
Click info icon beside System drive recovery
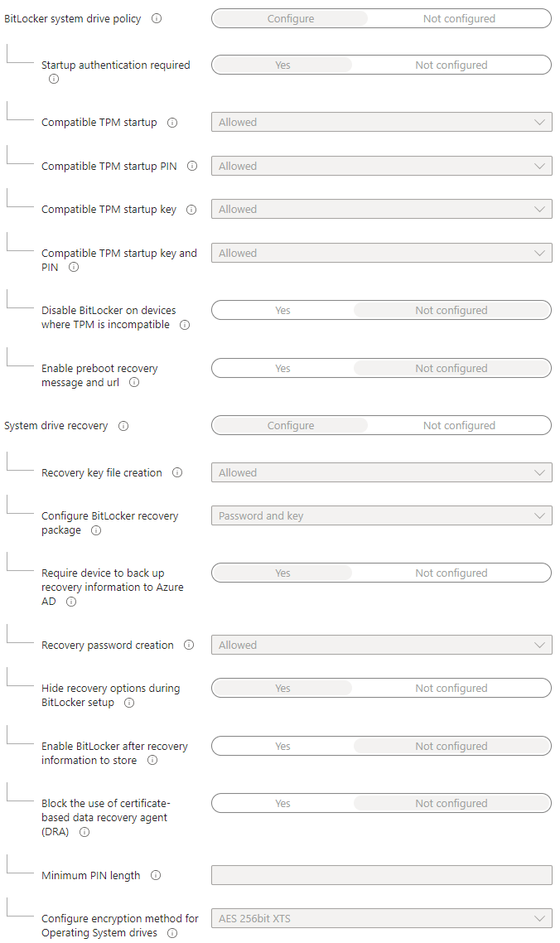coord(123,426)
